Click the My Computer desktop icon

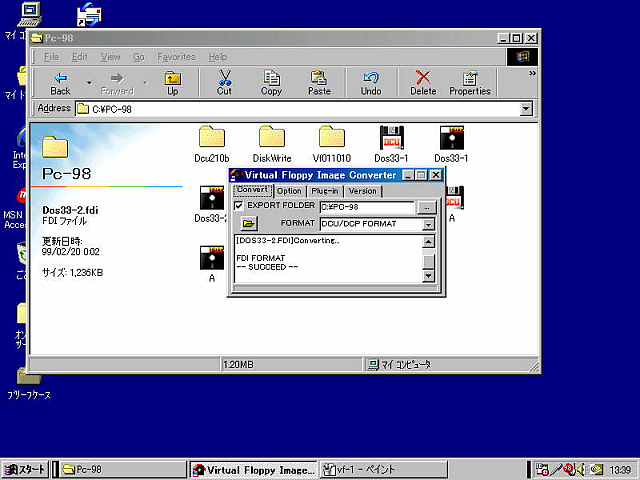tap(30, 15)
